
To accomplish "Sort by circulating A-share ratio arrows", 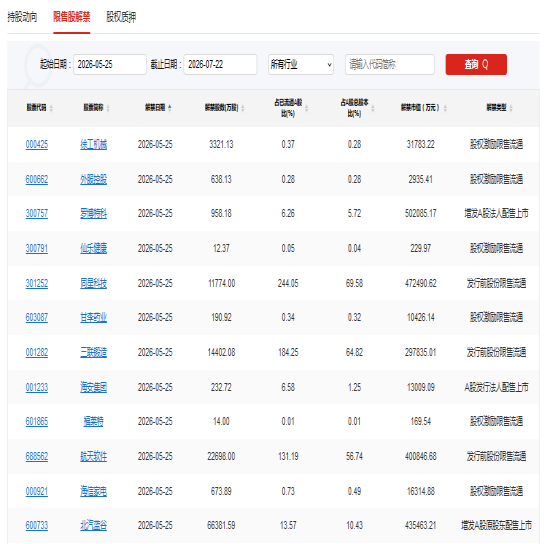I will [307, 108].
